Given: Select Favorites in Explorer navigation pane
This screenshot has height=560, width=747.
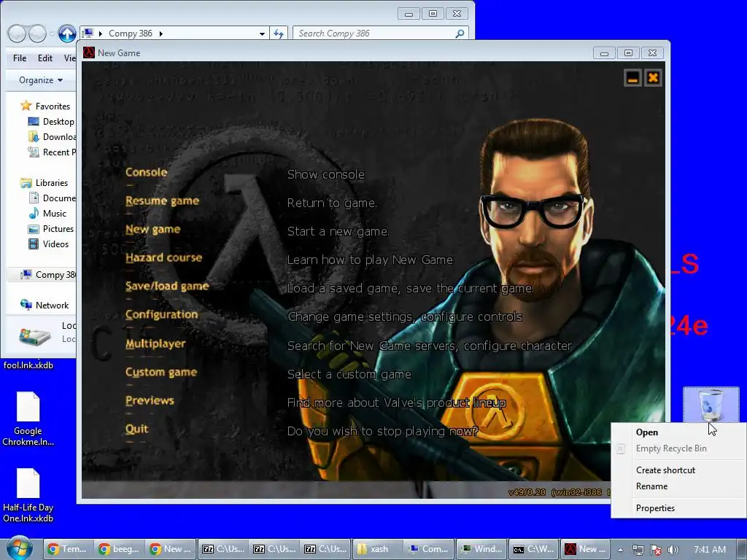Looking at the screenshot, I should pos(45,106).
